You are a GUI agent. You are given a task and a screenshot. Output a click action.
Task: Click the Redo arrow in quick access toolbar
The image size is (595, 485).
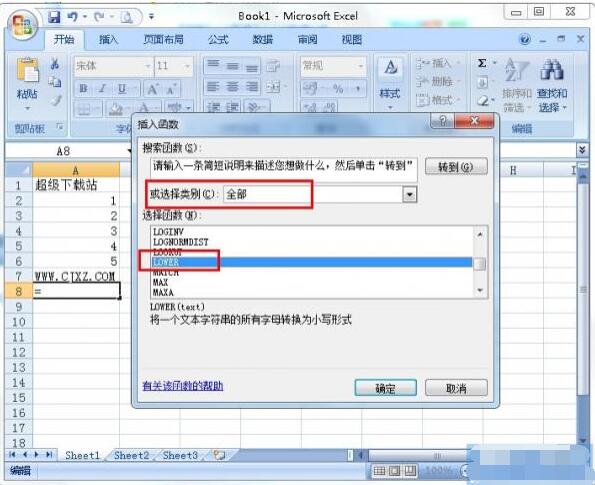[99, 17]
